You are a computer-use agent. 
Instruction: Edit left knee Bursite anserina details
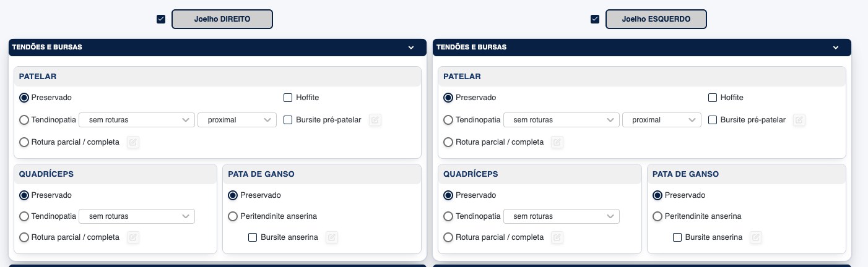(x=756, y=237)
